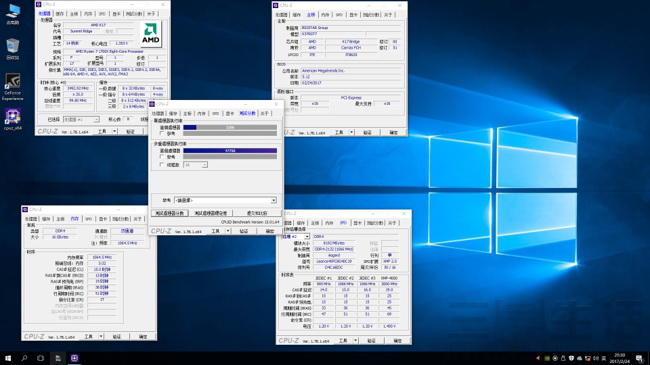Click the green NVIDIA tray icon
Screen dimensions: 650x365
[547, 358]
